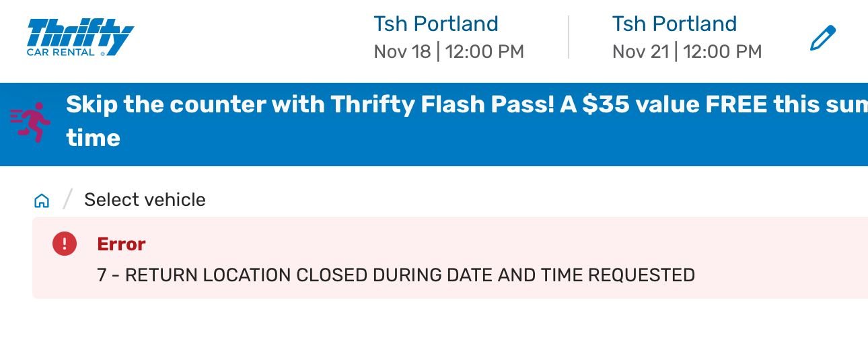Click the Thrifty Car Rental logo
This screenshot has width=868, height=354.
(80, 36)
